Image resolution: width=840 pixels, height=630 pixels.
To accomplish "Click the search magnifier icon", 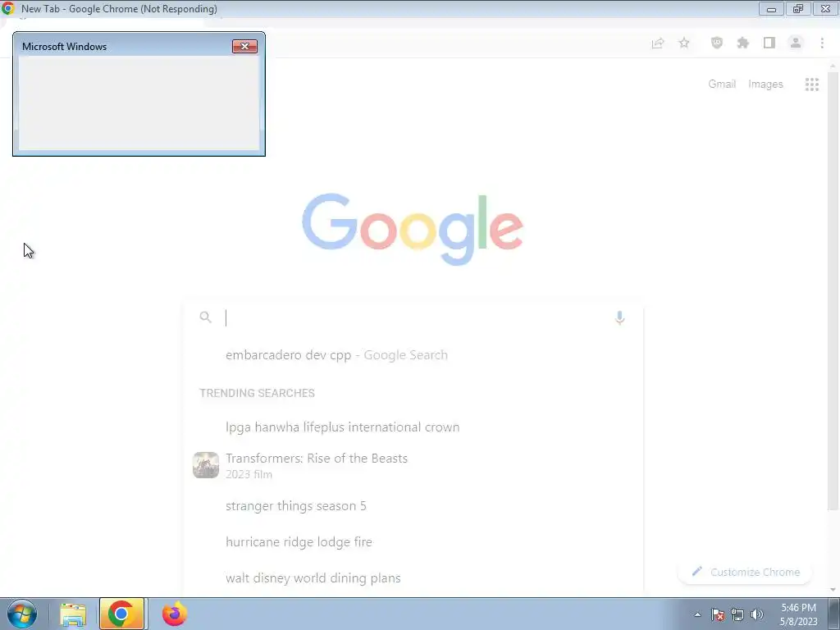I will 205,317.
